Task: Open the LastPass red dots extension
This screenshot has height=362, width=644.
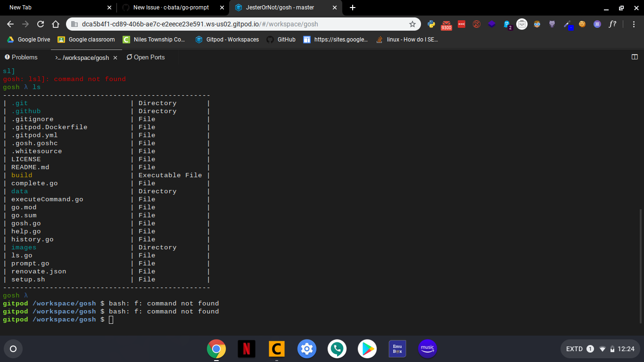Action: pos(462,24)
